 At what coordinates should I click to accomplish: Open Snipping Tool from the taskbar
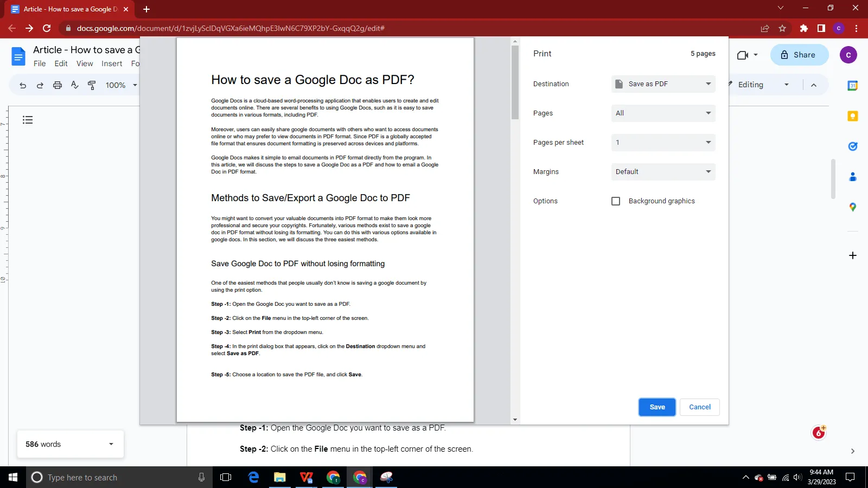point(387,478)
